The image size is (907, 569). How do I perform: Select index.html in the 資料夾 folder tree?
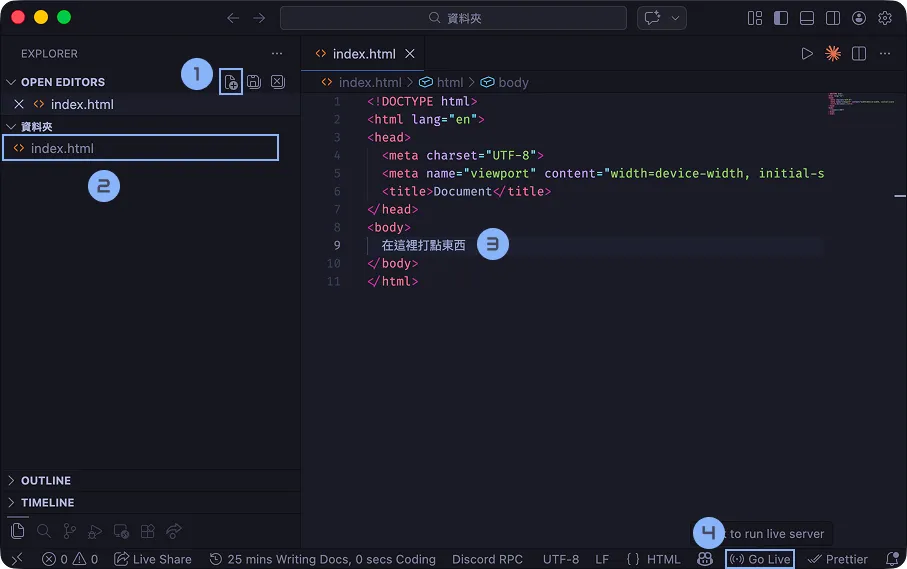coord(62,148)
